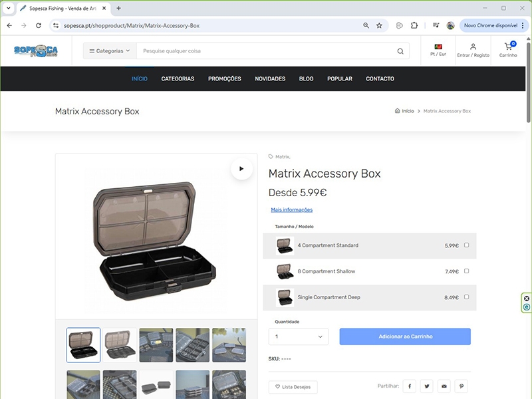Click the page vertical scrollbar
The image size is (532, 399).
pyautogui.click(x=528, y=81)
